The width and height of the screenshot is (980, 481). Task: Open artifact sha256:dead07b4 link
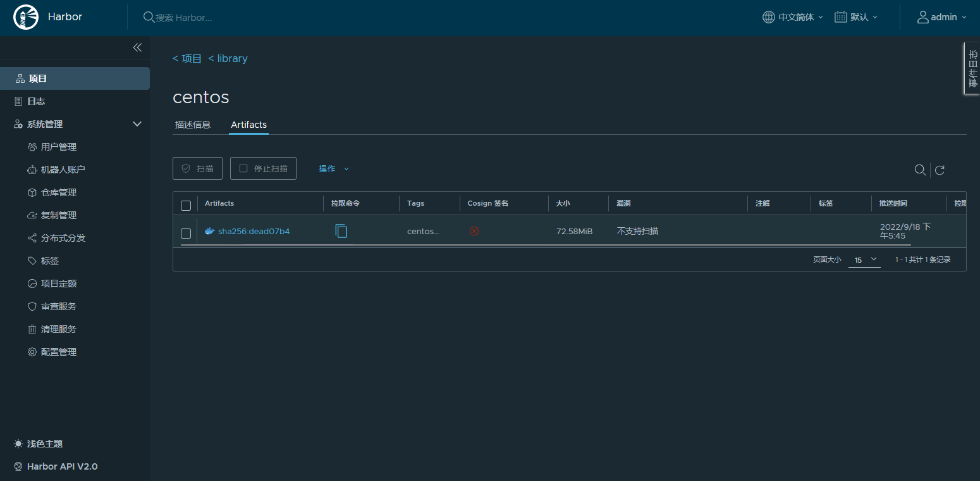point(254,232)
